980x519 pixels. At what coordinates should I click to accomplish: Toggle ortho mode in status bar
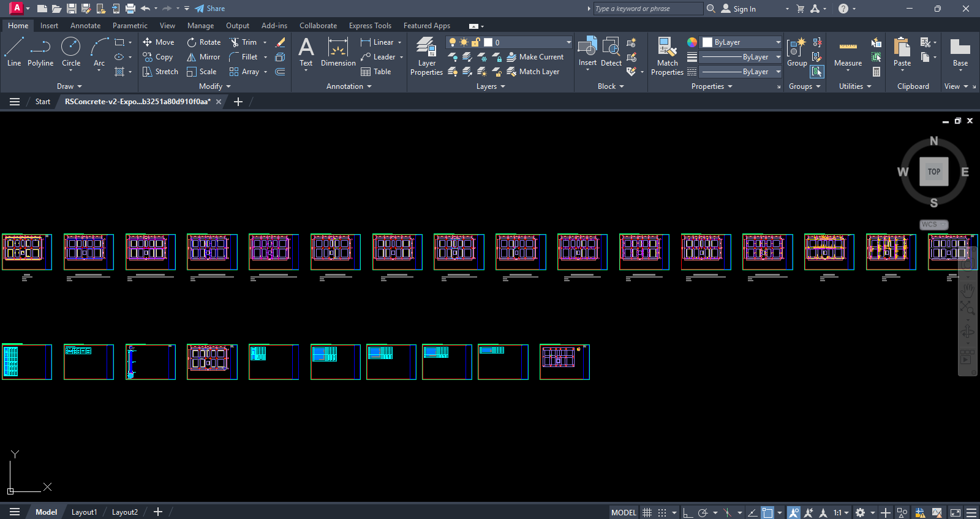point(688,512)
